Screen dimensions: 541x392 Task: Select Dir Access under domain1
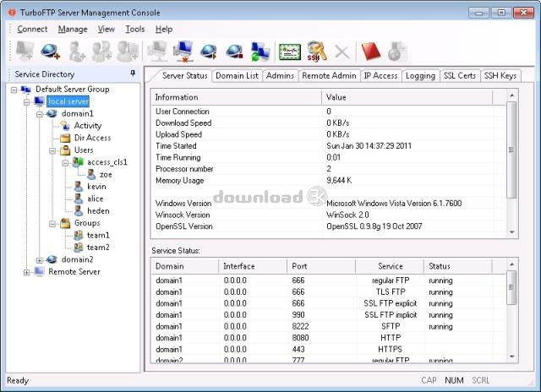tap(92, 138)
